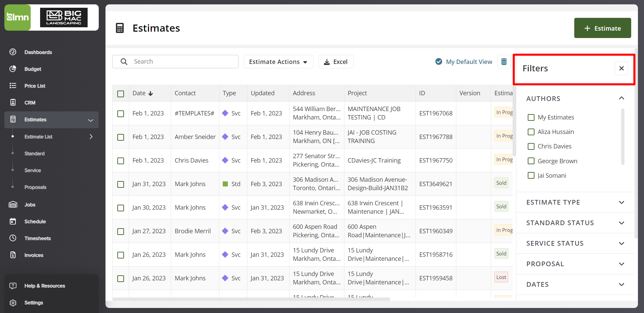Viewport: 644px width, 313px height.
Task: Go to Standard estimates in sidebar
Action: pos(34,153)
